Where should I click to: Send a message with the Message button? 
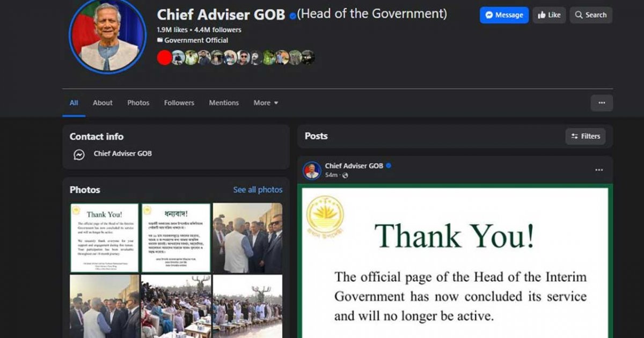tap(504, 15)
